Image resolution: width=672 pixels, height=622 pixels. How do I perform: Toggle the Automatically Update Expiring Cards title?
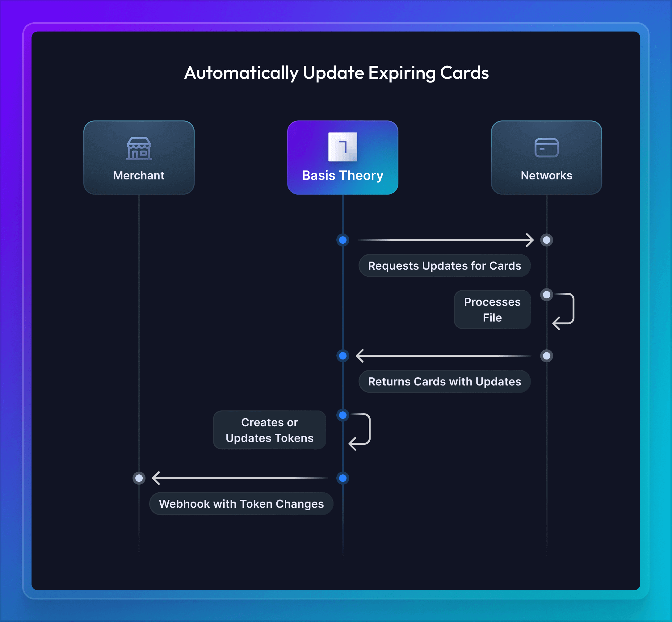[335, 69]
